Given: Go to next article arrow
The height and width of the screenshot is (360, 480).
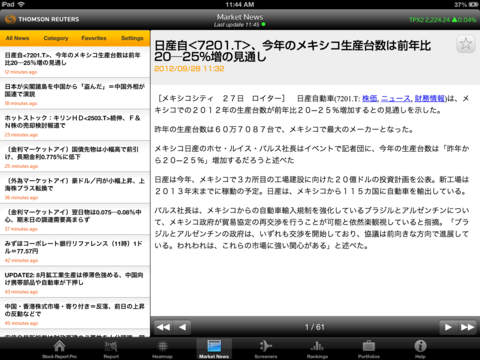Looking at the screenshot, I should [x=448, y=327].
